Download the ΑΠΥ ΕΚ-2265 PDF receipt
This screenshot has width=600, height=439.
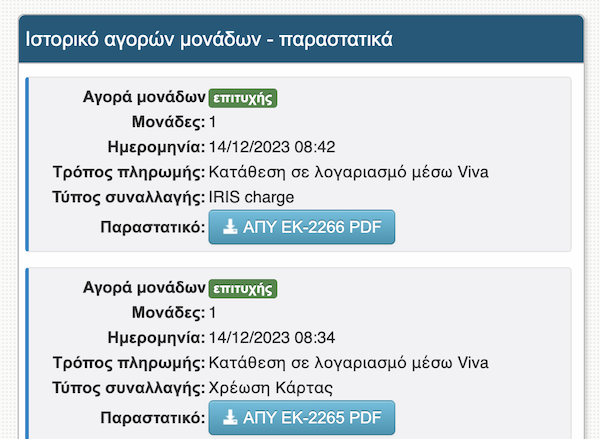pyautogui.click(x=302, y=417)
